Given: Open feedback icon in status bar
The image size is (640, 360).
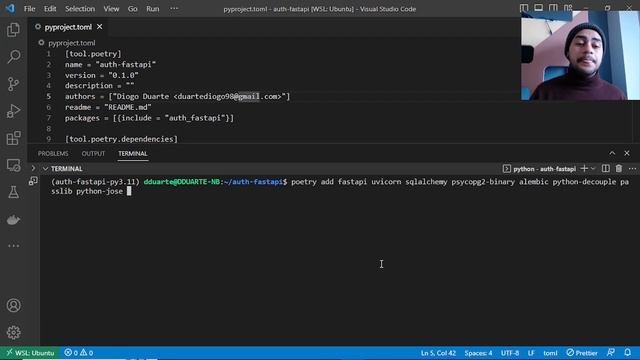Looking at the screenshot, I should (611, 353).
